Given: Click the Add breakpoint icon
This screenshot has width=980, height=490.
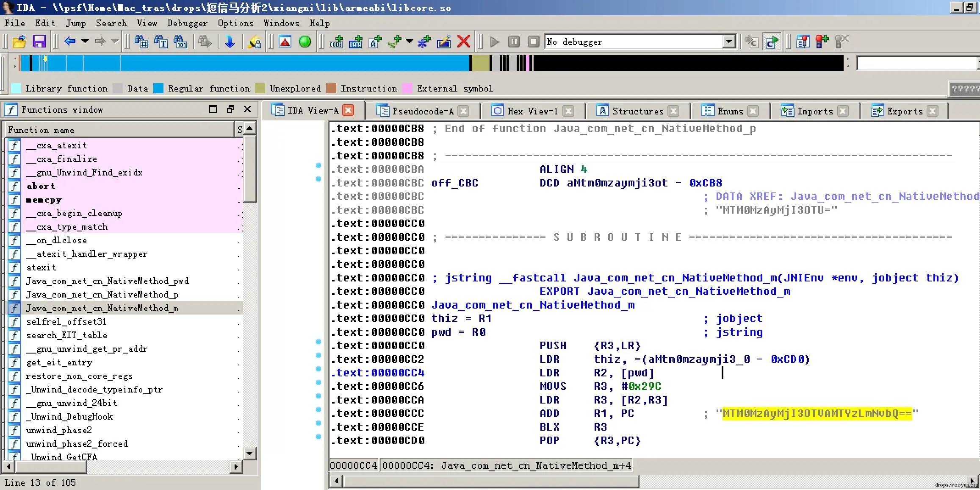Looking at the screenshot, I should [x=822, y=42].
